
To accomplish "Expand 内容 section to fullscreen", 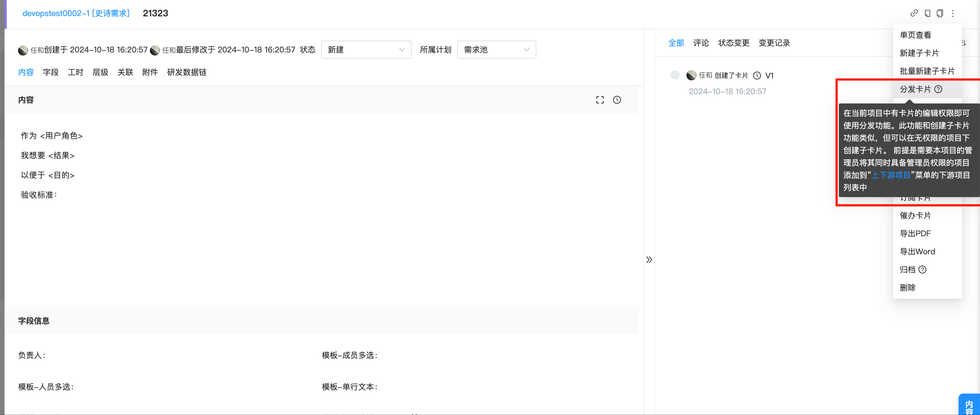I will click(600, 100).
